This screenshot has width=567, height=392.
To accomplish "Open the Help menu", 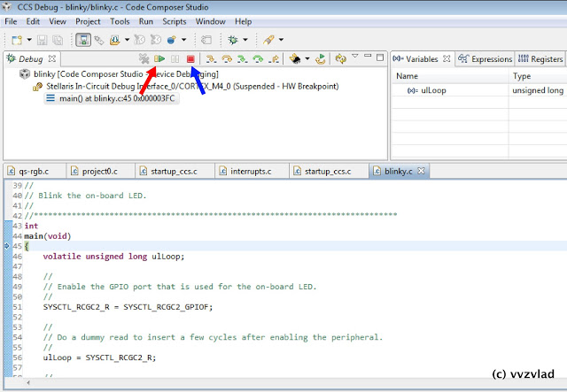I will (244, 21).
